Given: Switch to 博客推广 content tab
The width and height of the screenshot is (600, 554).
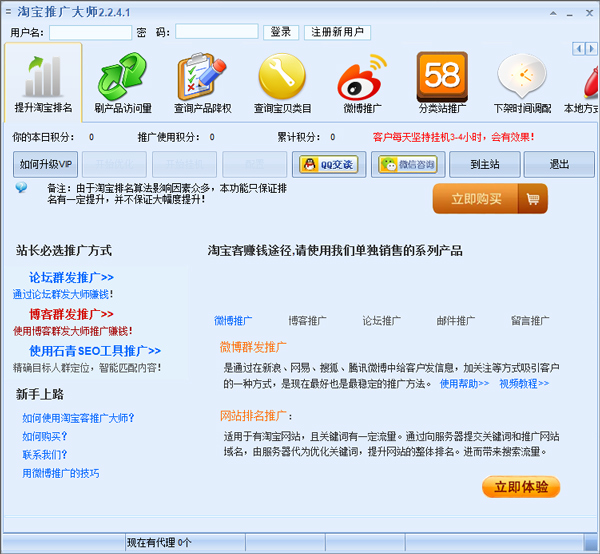Looking at the screenshot, I should [x=307, y=321].
